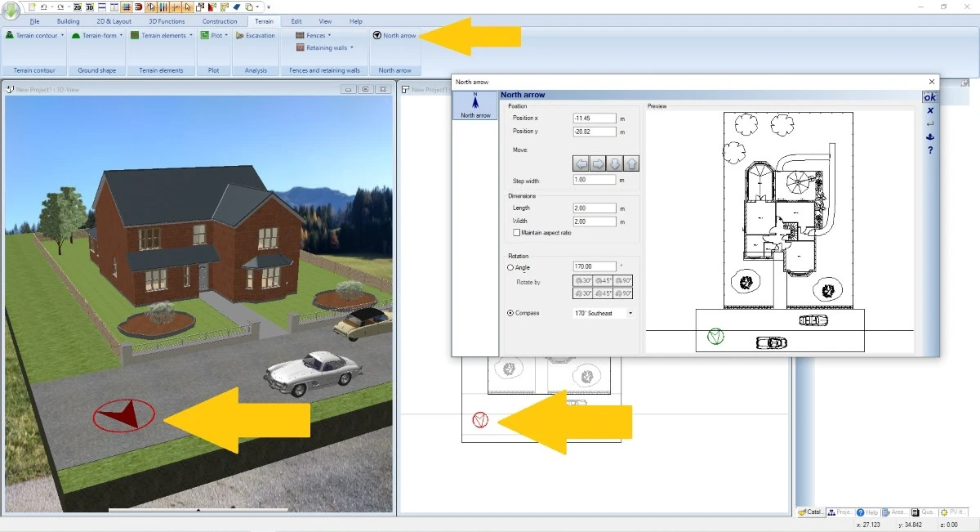Click the Excavation analysis tool
The height and width of the screenshot is (532, 980).
click(x=256, y=36)
